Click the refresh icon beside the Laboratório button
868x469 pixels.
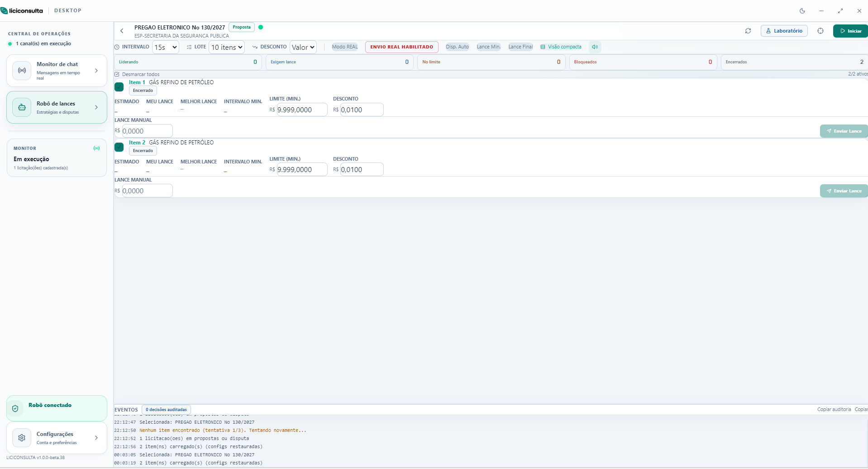(748, 31)
